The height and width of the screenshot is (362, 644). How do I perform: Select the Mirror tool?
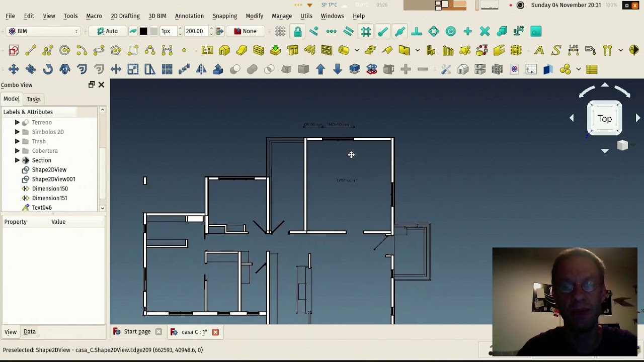coord(201,69)
